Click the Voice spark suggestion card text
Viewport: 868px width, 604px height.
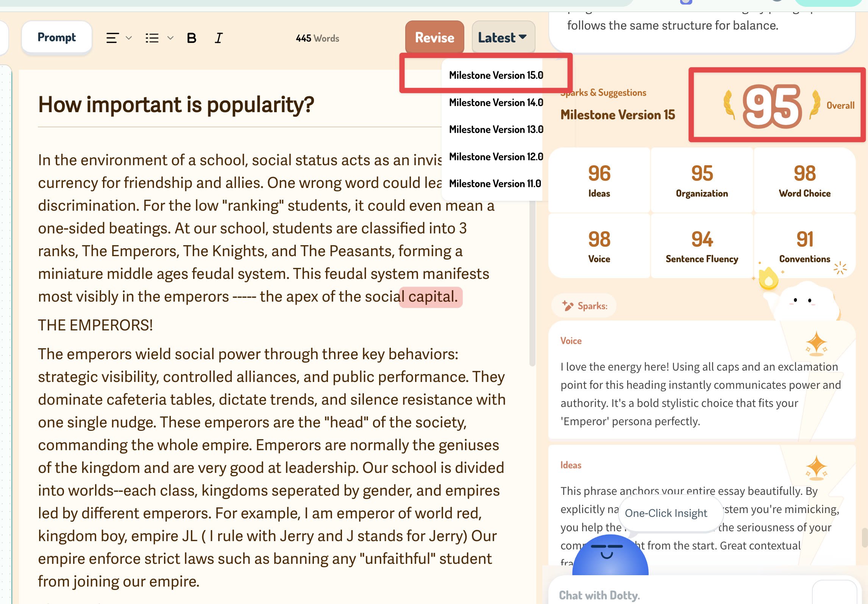(701, 394)
